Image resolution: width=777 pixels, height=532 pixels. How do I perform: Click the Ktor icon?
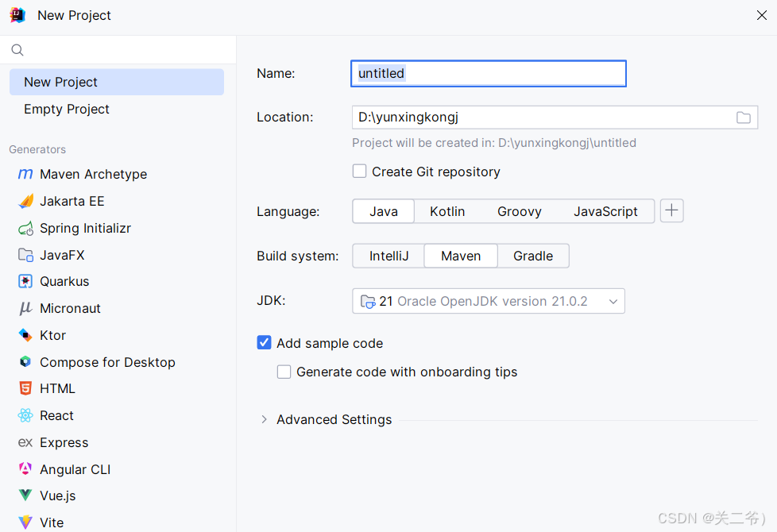(x=25, y=335)
